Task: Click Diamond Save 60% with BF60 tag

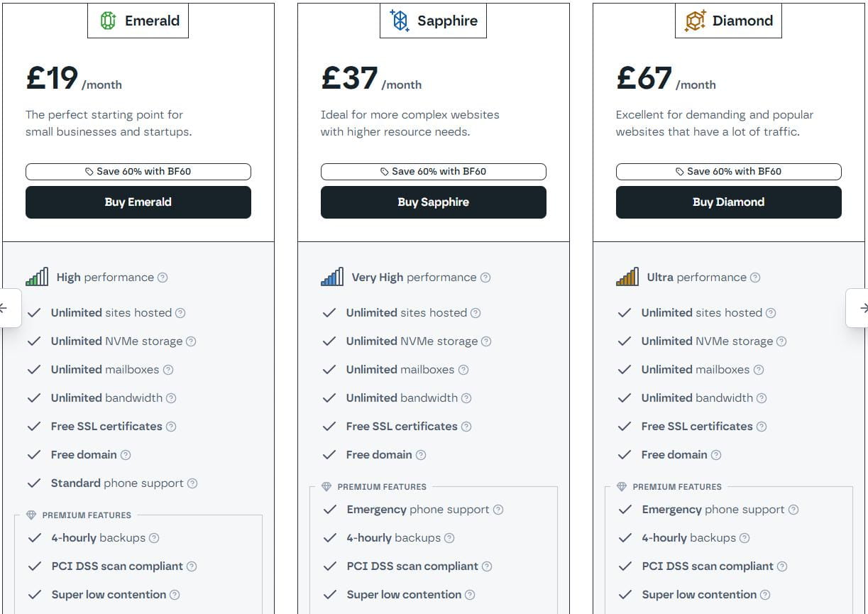Action: (728, 172)
